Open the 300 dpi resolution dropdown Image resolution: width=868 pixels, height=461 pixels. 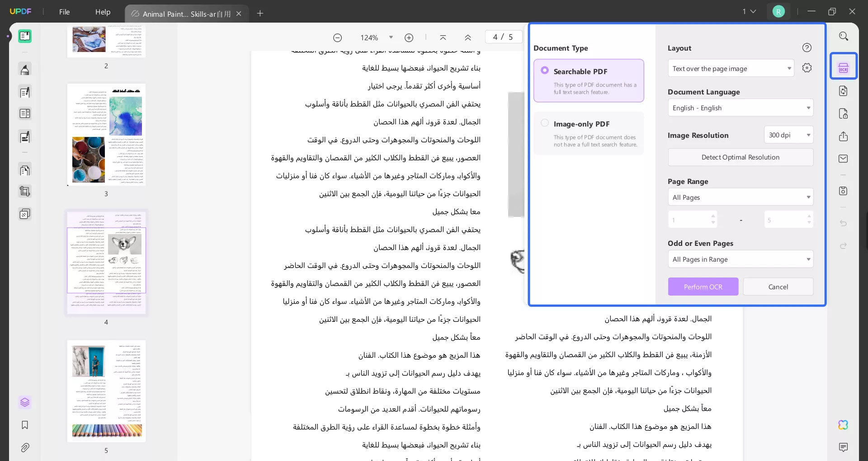tap(788, 135)
